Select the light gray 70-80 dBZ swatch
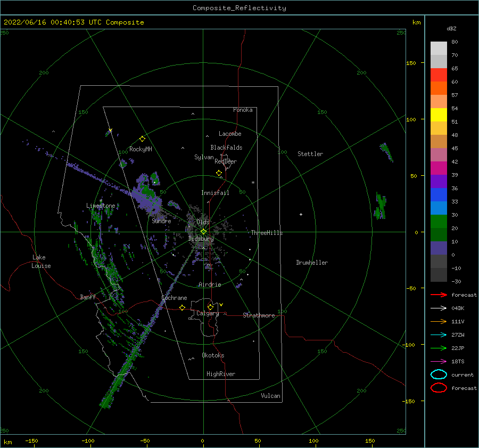This screenshot has height=448, width=479. [439, 48]
